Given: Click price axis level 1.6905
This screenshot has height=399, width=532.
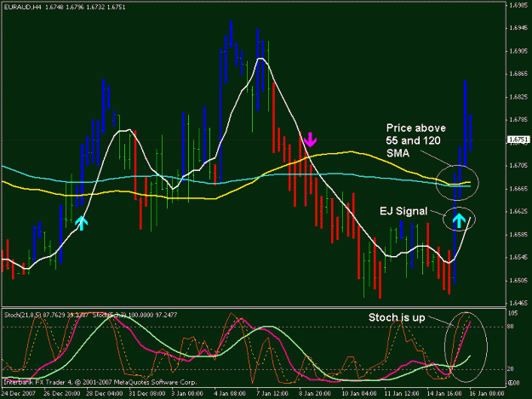Looking at the screenshot, I should pos(518,51).
